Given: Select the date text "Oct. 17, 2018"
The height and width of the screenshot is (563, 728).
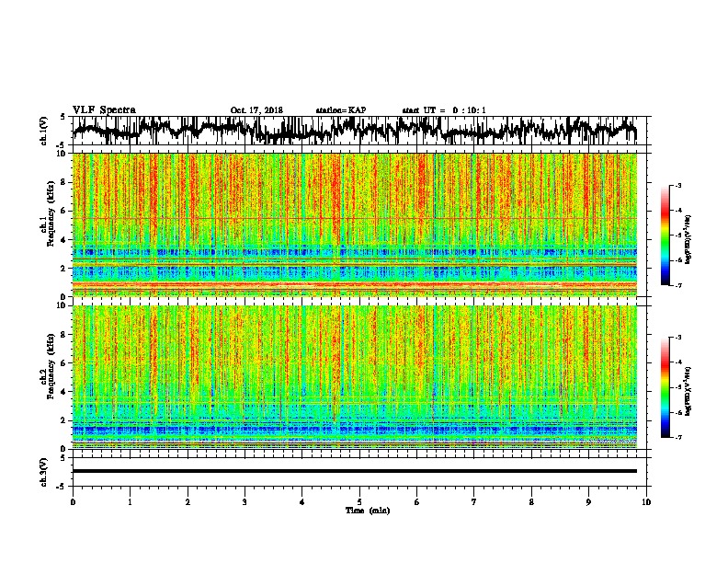Looking at the screenshot, I should pyautogui.click(x=256, y=110).
